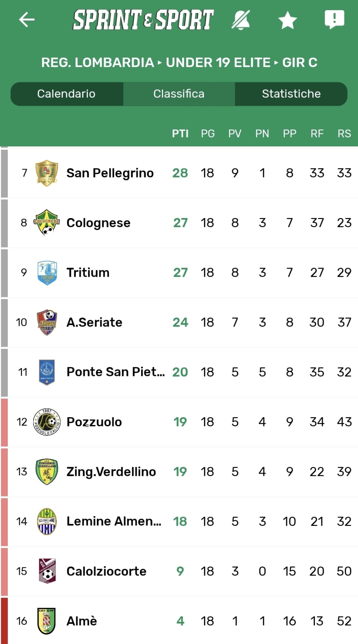Tap the back arrow icon
The width and height of the screenshot is (358, 644).
27,19
